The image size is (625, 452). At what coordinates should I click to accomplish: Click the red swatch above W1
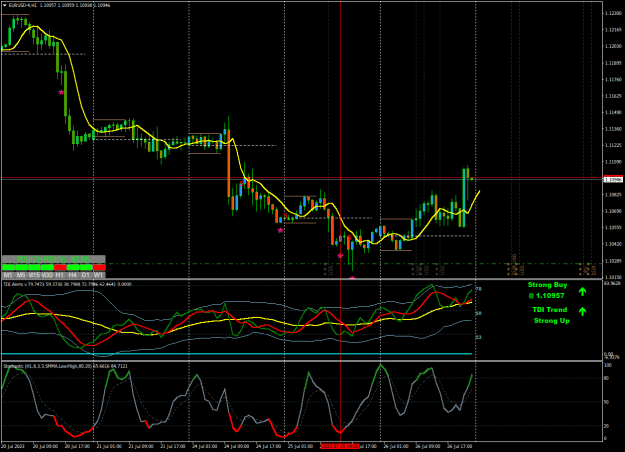(99, 267)
